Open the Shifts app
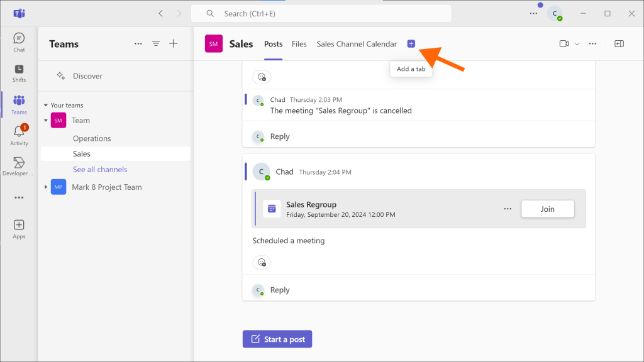The image size is (644, 362). click(x=19, y=73)
